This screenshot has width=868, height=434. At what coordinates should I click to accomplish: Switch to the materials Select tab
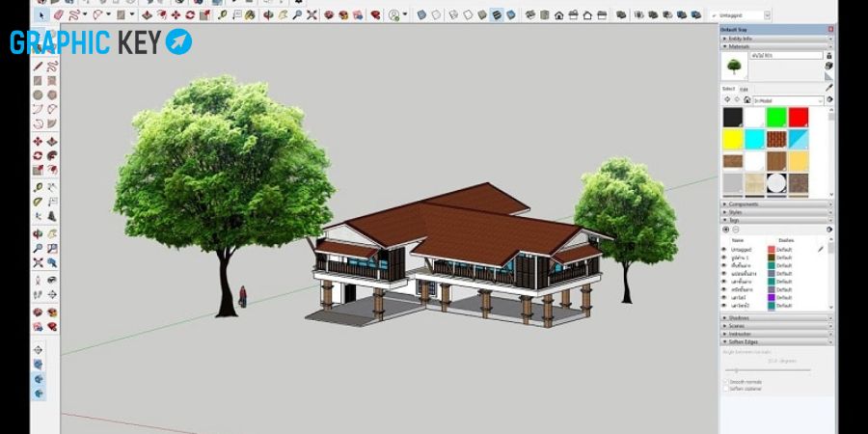click(728, 89)
